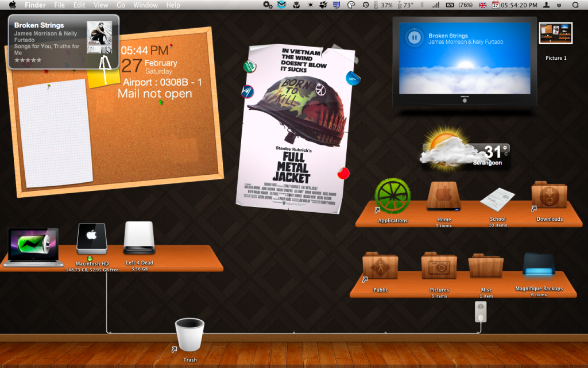Click the color palette icon in menu bar
This screenshot has height=368, width=588.
pyautogui.click(x=351, y=5)
